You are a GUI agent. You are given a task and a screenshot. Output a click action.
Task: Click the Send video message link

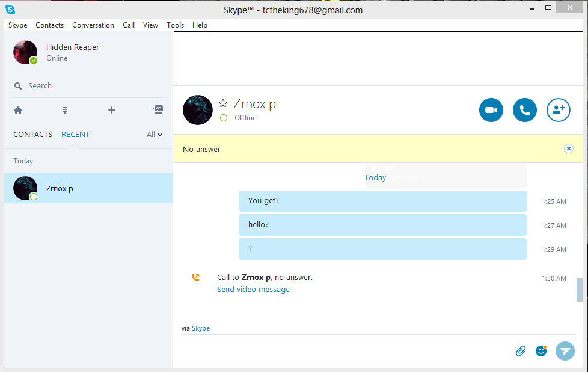tap(253, 290)
